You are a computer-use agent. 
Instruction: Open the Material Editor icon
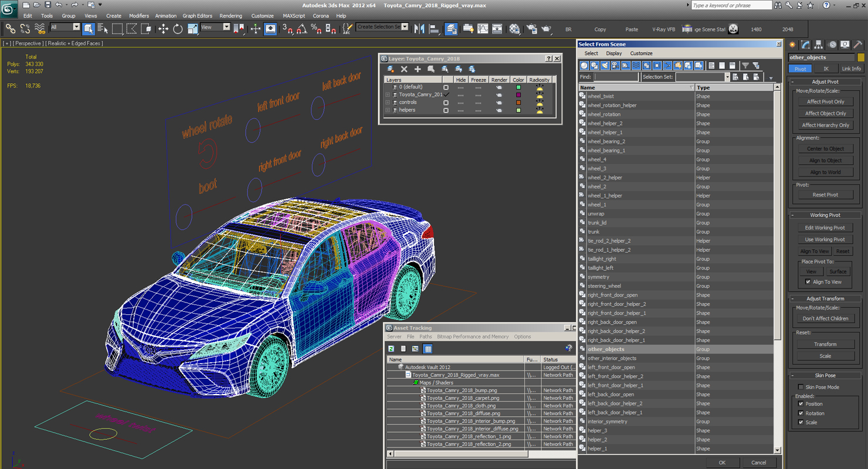pos(514,29)
